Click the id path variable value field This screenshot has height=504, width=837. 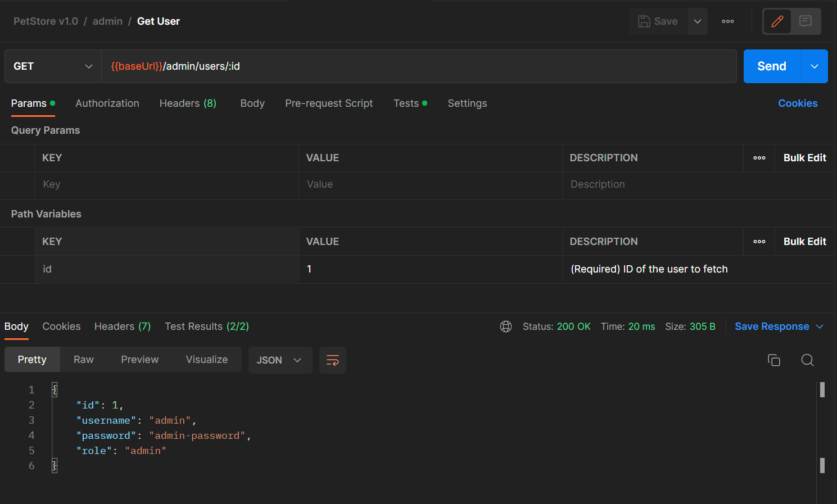(x=430, y=269)
